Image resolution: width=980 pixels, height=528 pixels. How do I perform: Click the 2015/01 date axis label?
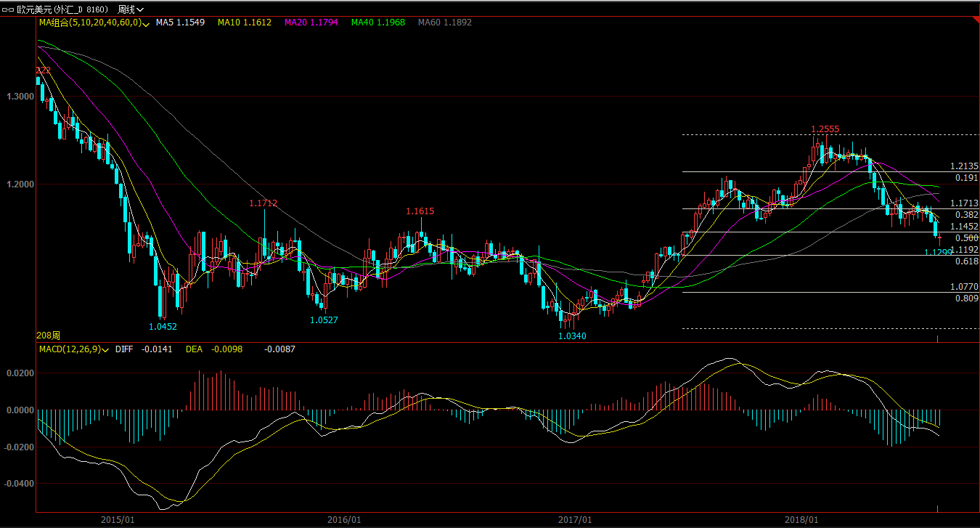point(118,519)
